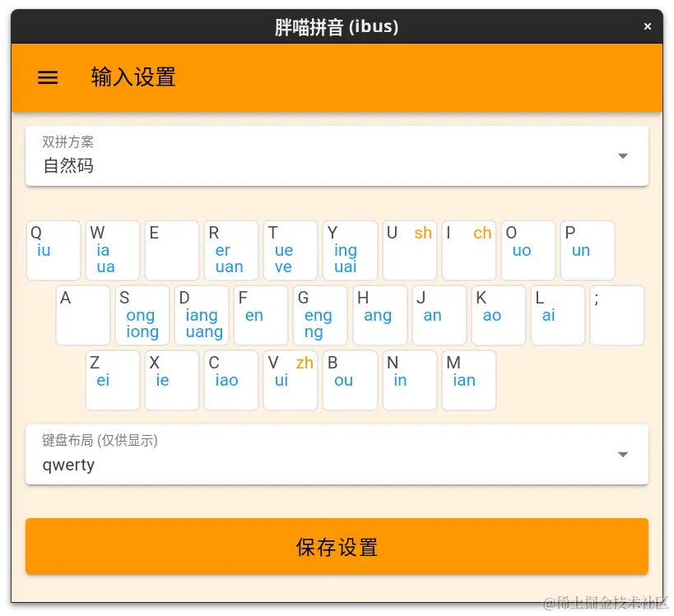Click the 保存设置 save button

(x=337, y=546)
